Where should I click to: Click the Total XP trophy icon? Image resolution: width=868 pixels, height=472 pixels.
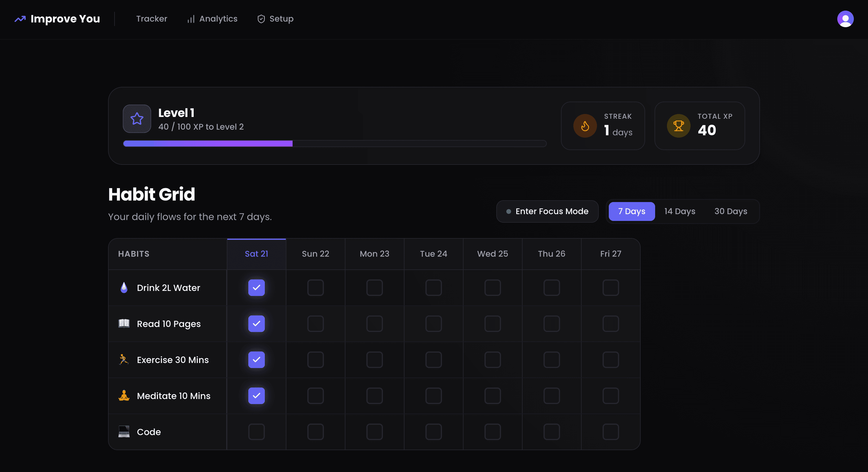click(x=678, y=126)
